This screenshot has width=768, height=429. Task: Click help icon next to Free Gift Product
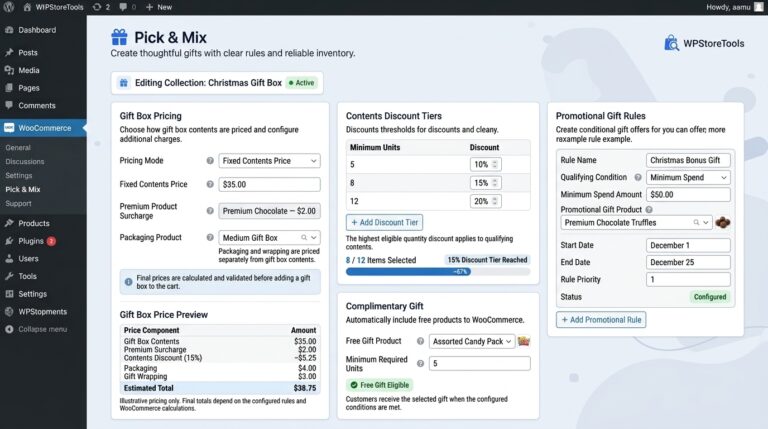pos(420,341)
